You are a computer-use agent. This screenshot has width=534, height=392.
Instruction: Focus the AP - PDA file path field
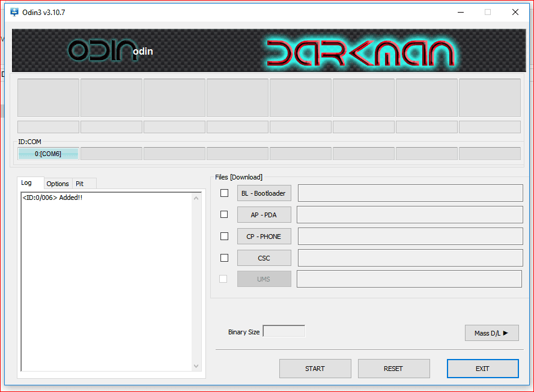pyautogui.click(x=410, y=214)
